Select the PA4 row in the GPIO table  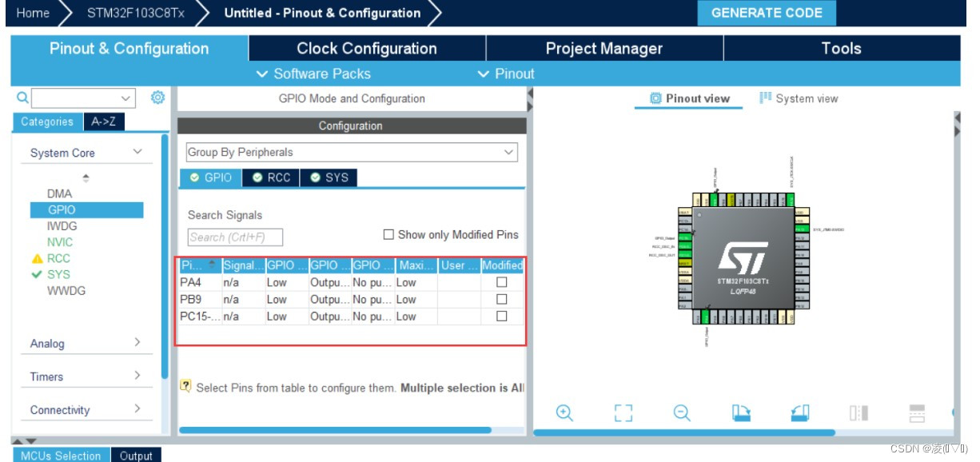pos(351,282)
